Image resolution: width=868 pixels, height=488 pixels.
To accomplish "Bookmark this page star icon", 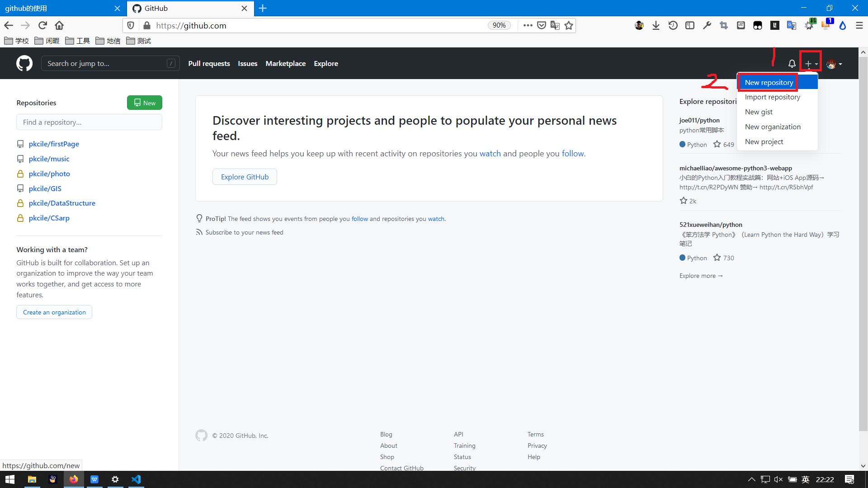I will coord(569,25).
